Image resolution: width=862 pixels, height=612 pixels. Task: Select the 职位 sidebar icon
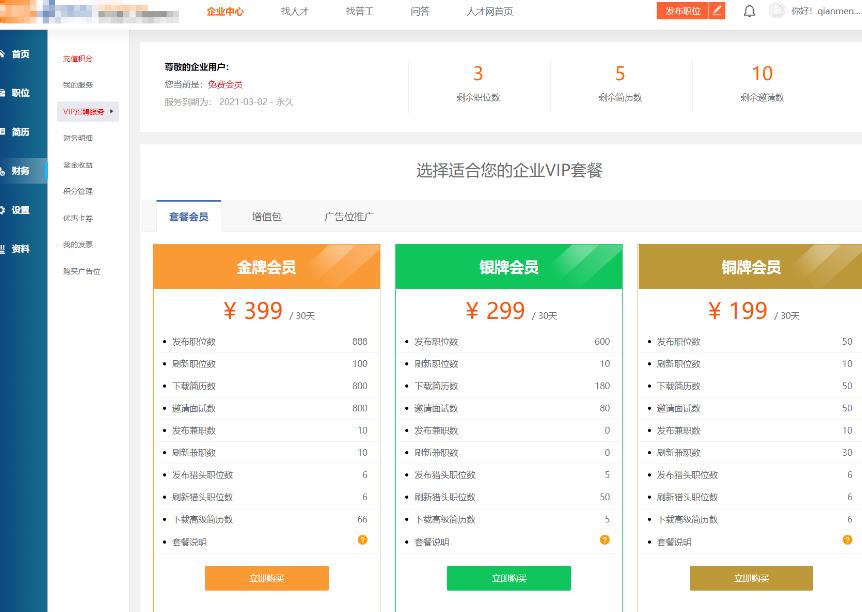click(x=22, y=91)
